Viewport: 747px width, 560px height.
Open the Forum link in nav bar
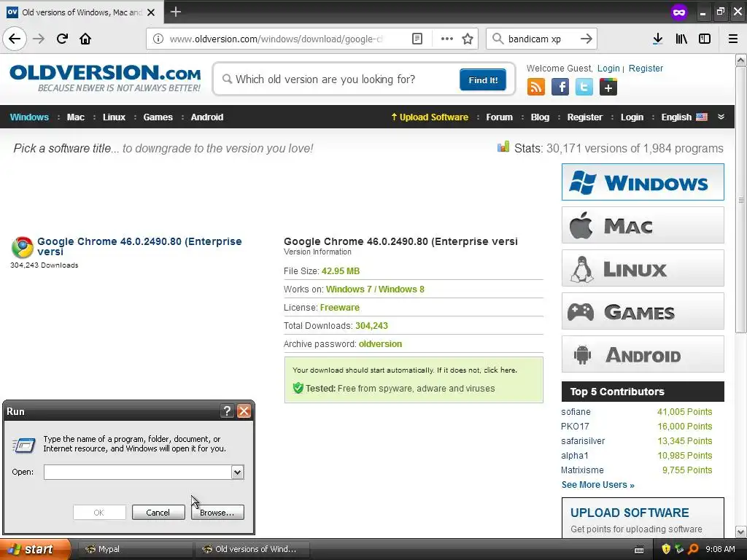(499, 117)
